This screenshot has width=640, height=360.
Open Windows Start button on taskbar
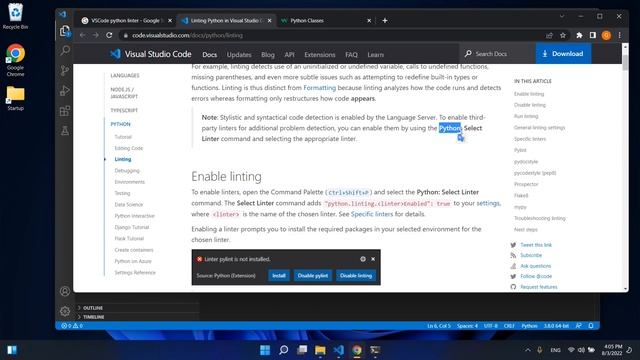click(265, 350)
